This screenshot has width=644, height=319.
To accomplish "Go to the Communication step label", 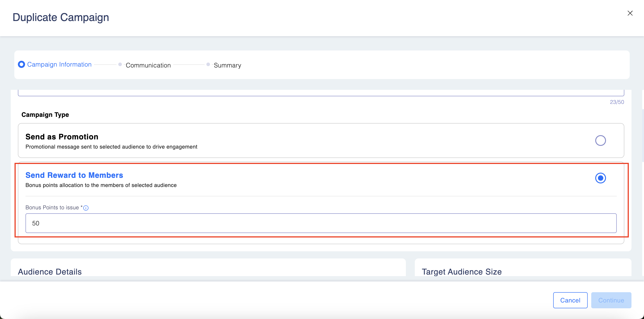I will [148, 65].
